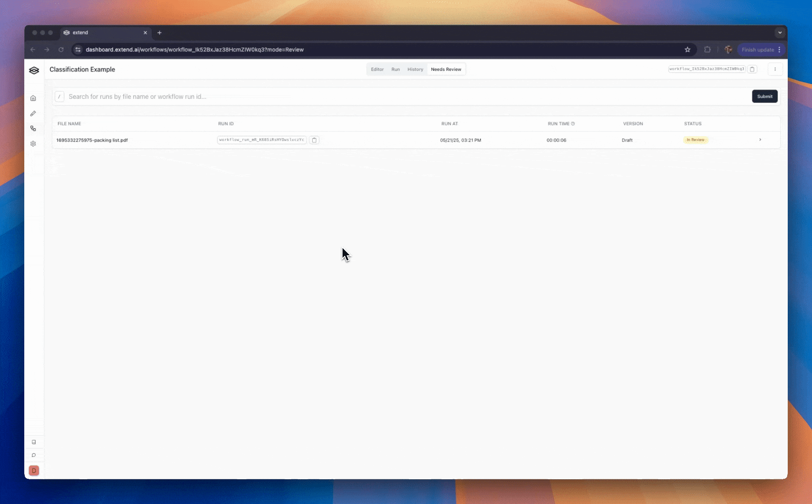
Task: Copy the workflow run ID to clipboard
Action: coord(315,140)
